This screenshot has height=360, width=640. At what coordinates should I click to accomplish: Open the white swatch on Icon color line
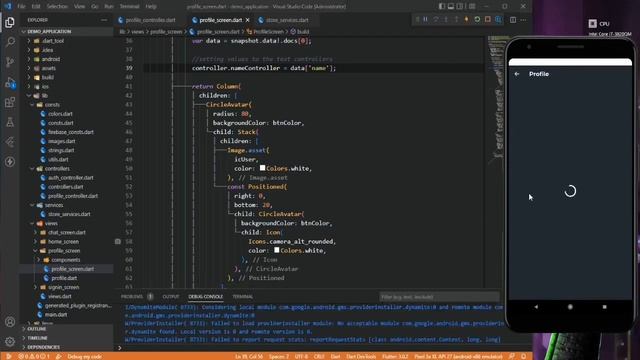pos(276,250)
